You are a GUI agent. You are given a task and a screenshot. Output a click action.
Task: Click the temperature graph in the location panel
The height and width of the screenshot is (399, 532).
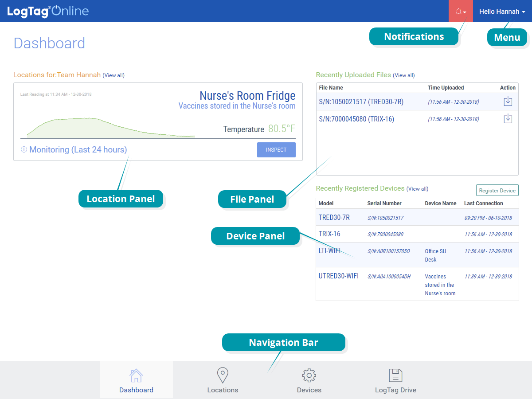(x=111, y=128)
